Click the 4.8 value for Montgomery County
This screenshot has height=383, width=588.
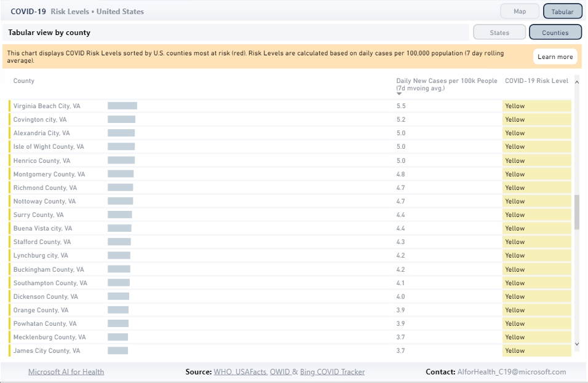click(x=400, y=174)
